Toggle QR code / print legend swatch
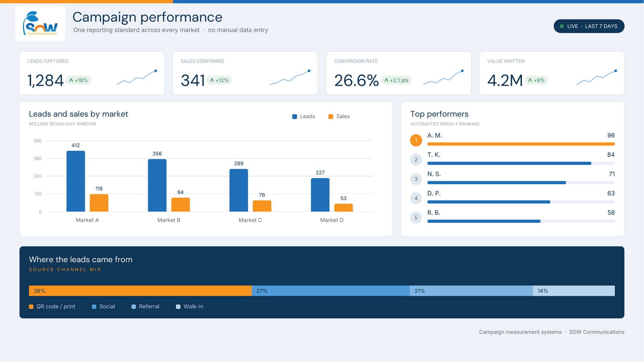This screenshot has height=362, width=644. pos(31,307)
